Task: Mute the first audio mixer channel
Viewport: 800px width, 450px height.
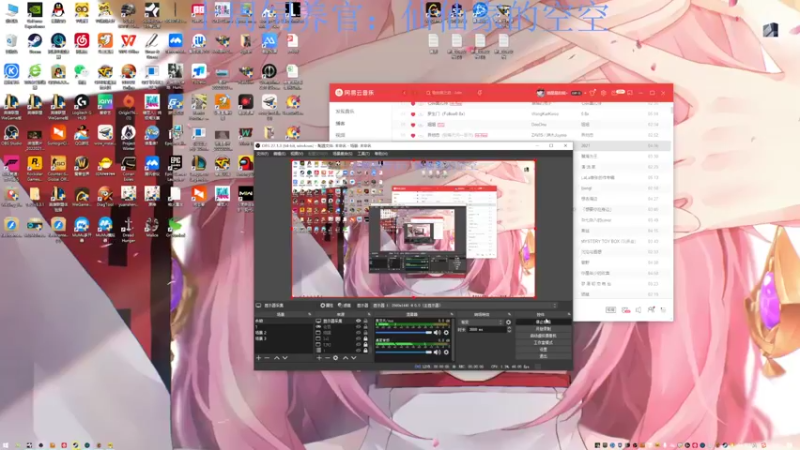Action: [x=437, y=333]
